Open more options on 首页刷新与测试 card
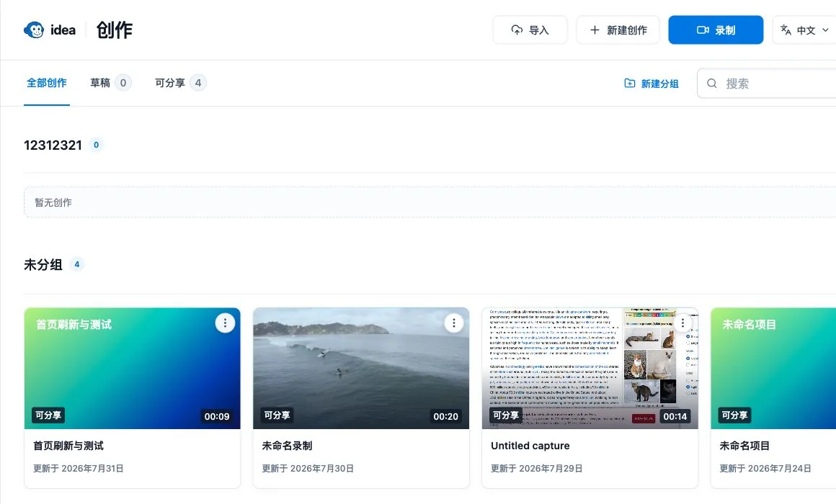 [225, 323]
